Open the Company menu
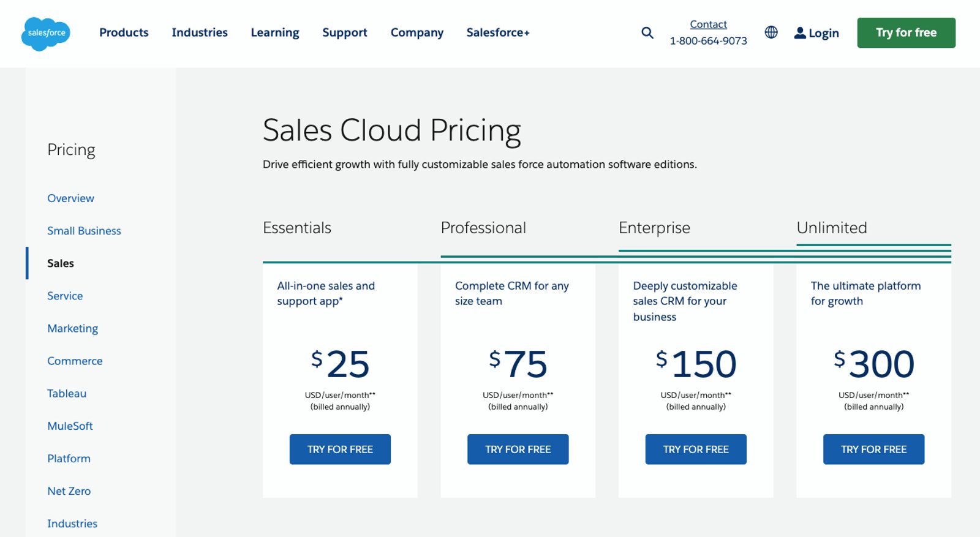Screen dimensions: 980x537 click(417, 32)
